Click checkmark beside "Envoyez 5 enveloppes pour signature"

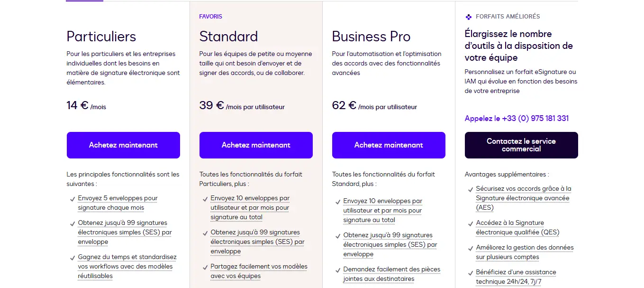point(72,198)
